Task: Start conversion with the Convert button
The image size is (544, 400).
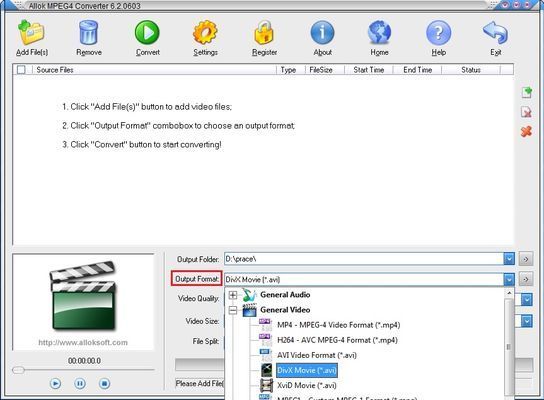Action: point(147,33)
